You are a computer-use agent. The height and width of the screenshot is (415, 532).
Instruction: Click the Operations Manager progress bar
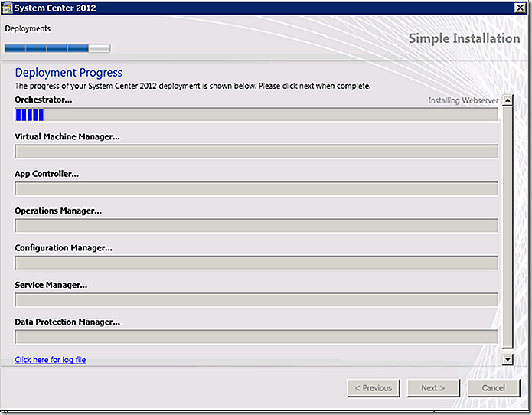click(x=256, y=225)
